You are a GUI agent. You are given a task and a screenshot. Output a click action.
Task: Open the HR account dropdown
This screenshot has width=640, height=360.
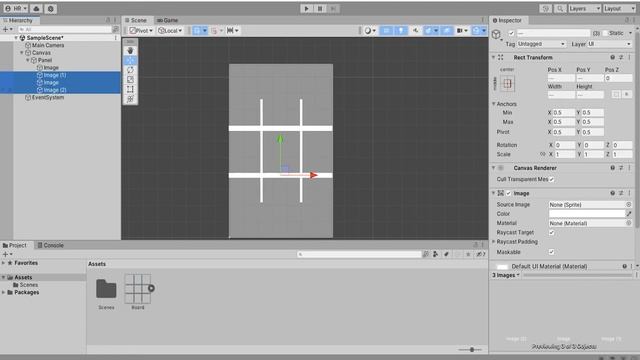[16, 9]
